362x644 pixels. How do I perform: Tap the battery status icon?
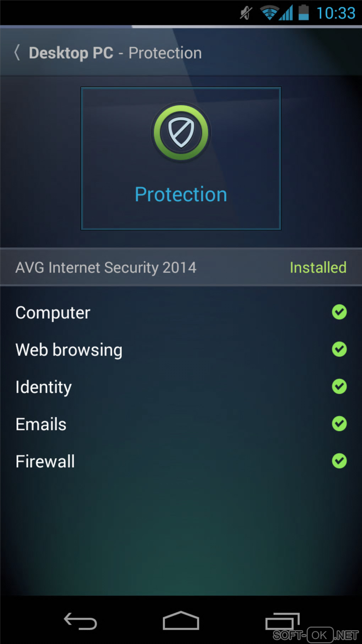[303, 13]
